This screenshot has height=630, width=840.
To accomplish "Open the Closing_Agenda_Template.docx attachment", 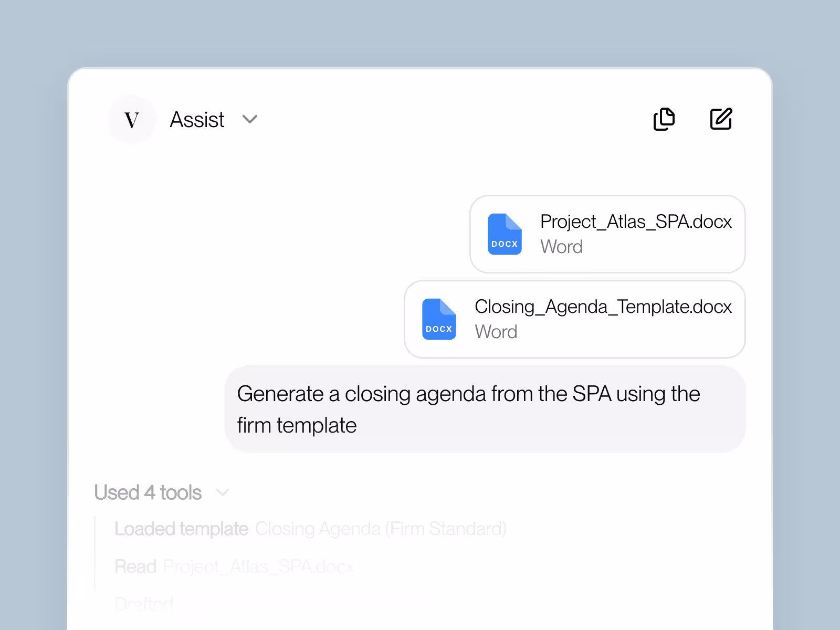I will click(x=575, y=319).
